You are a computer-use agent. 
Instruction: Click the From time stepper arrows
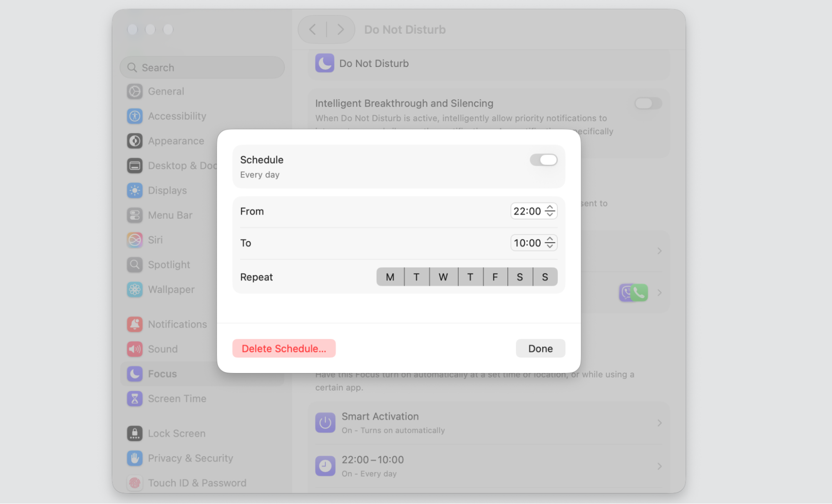[550, 211]
